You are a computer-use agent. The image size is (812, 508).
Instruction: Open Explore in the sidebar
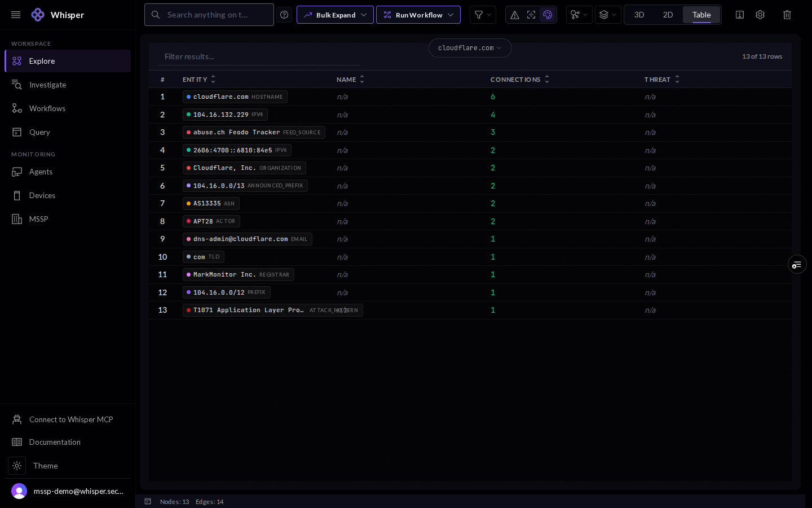coord(68,61)
